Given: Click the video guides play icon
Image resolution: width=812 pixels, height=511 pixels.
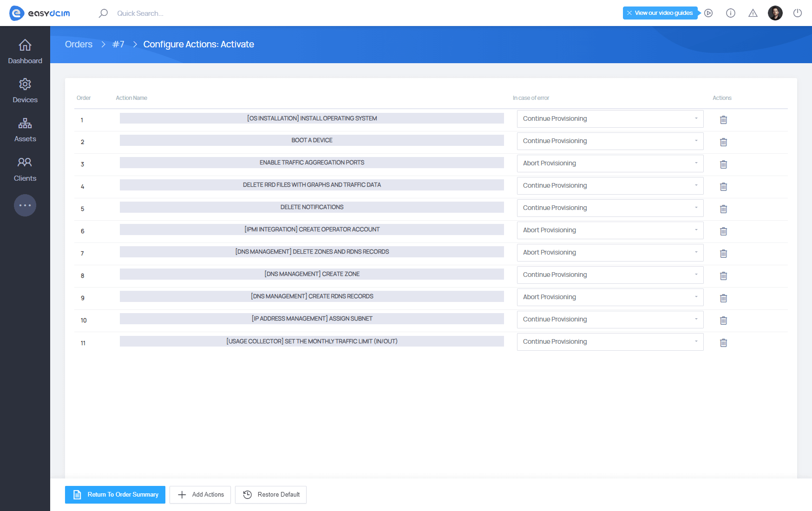Looking at the screenshot, I should [708, 13].
